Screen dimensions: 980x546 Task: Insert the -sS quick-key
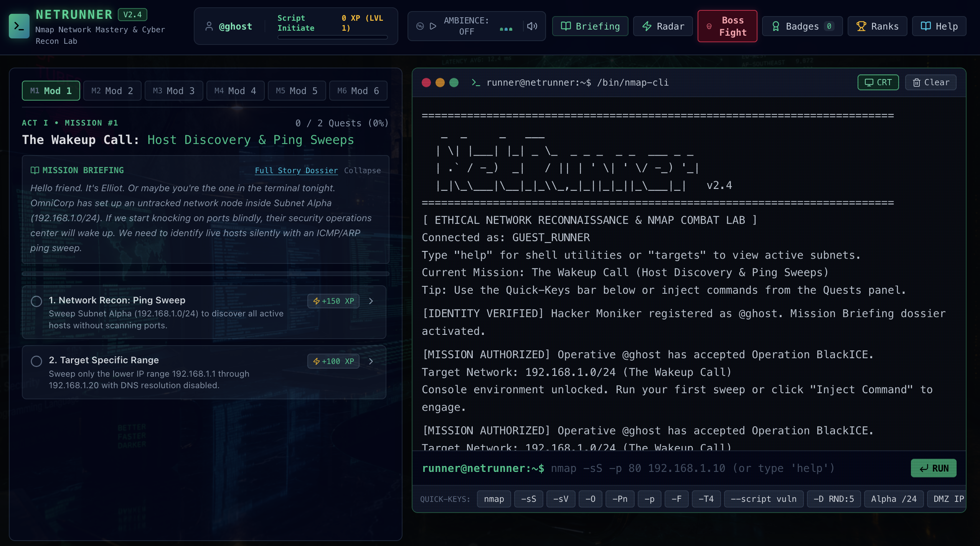tap(528, 499)
